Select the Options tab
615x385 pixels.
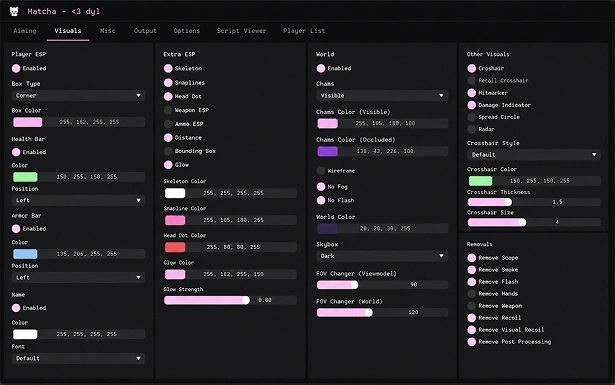187,31
